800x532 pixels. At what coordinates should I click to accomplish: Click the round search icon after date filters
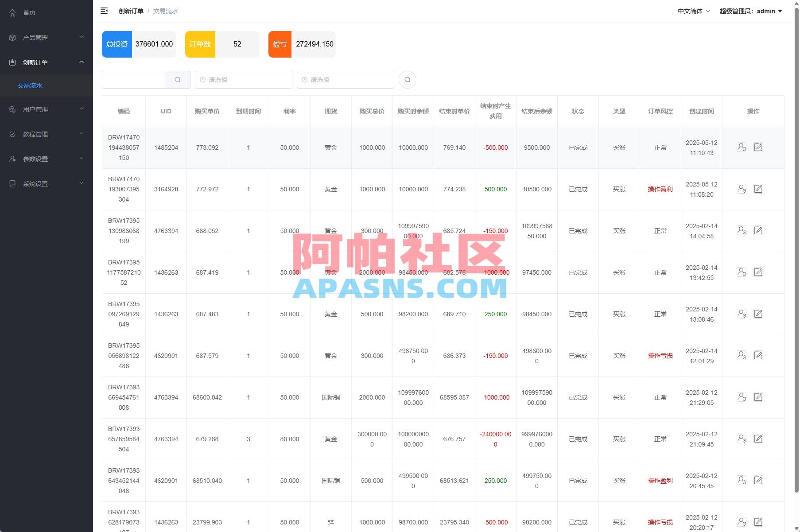407,80
